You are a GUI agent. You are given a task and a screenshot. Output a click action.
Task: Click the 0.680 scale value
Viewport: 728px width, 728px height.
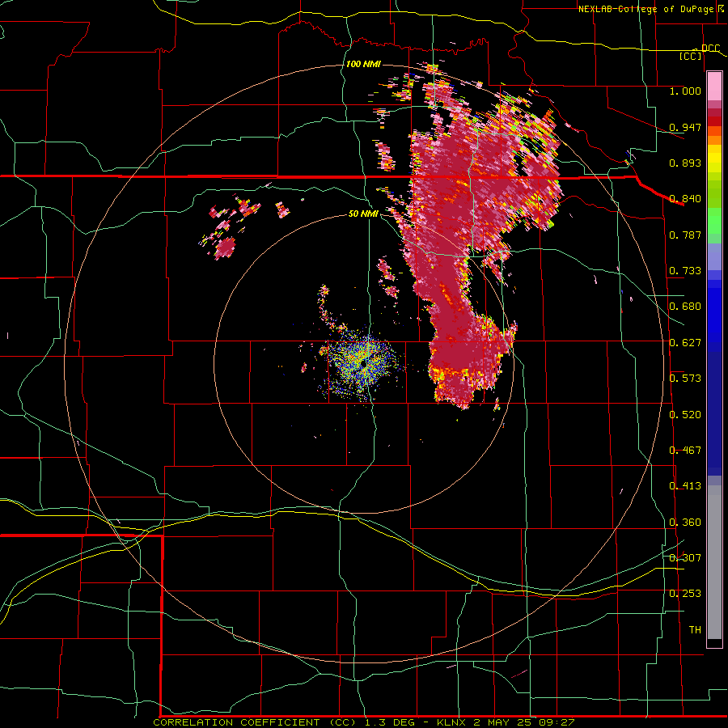pos(685,307)
